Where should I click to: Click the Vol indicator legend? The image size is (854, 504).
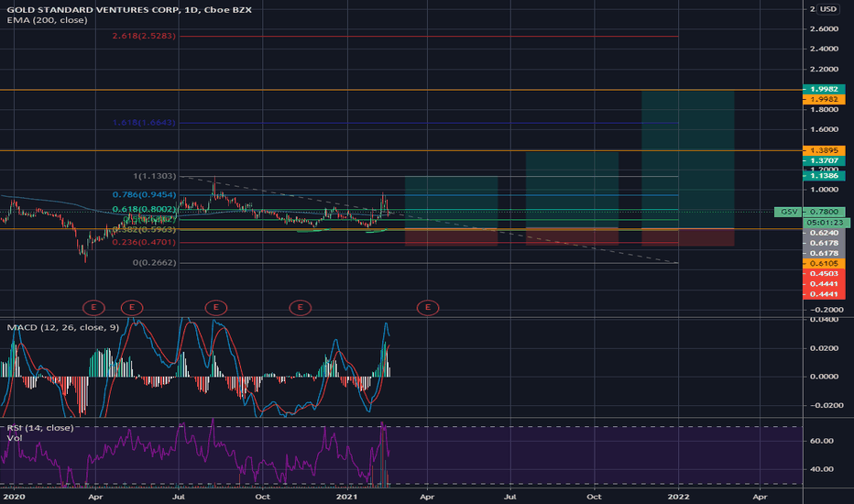point(14,438)
